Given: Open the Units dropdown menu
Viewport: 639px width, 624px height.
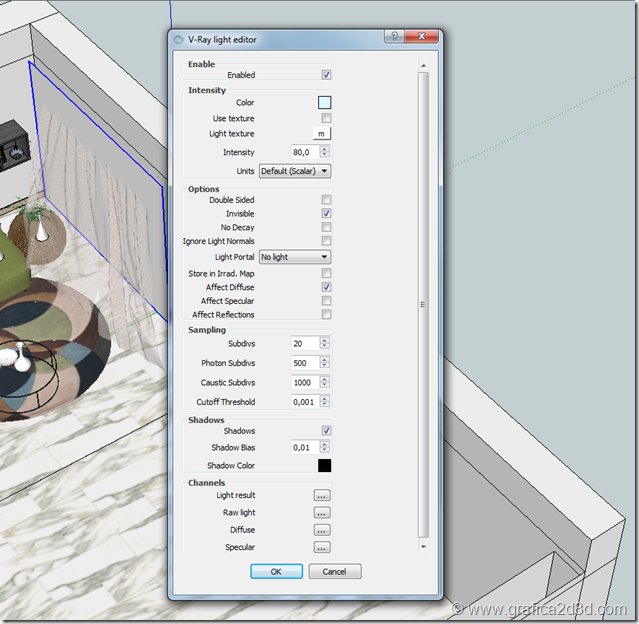Looking at the screenshot, I should coord(295,171).
